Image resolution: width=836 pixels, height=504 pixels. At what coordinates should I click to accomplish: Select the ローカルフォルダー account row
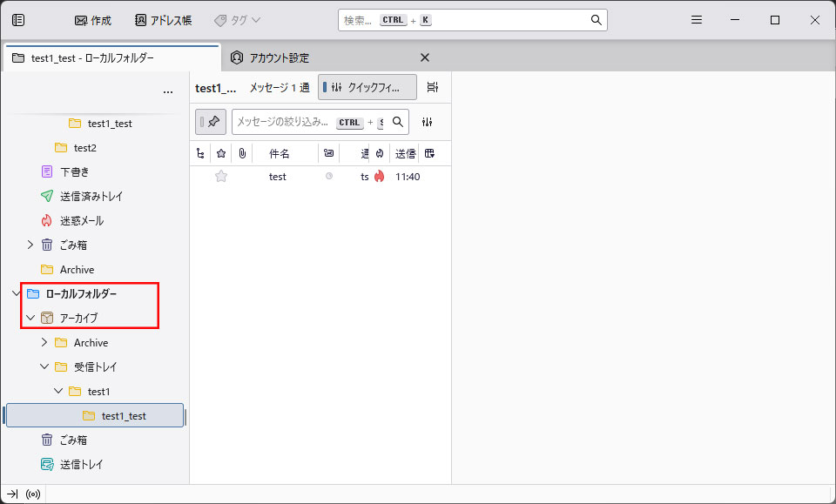pos(81,293)
